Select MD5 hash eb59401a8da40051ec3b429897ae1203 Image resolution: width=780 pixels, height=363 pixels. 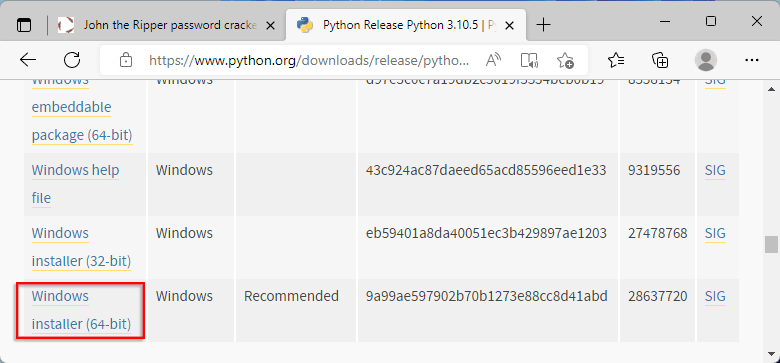(487, 233)
